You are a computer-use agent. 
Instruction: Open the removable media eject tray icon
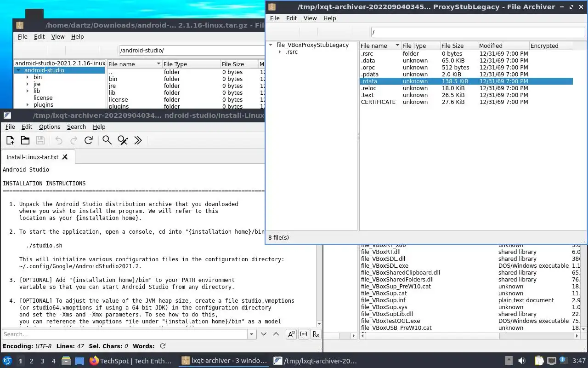(509, 361)
